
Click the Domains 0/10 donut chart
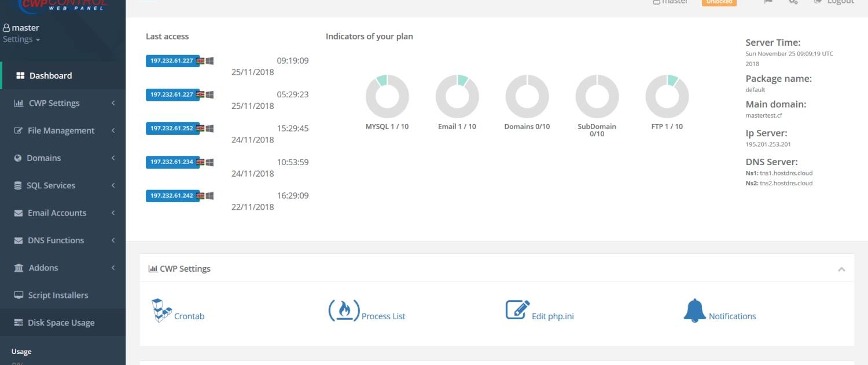pyautogui.click(x=527, y=96)
